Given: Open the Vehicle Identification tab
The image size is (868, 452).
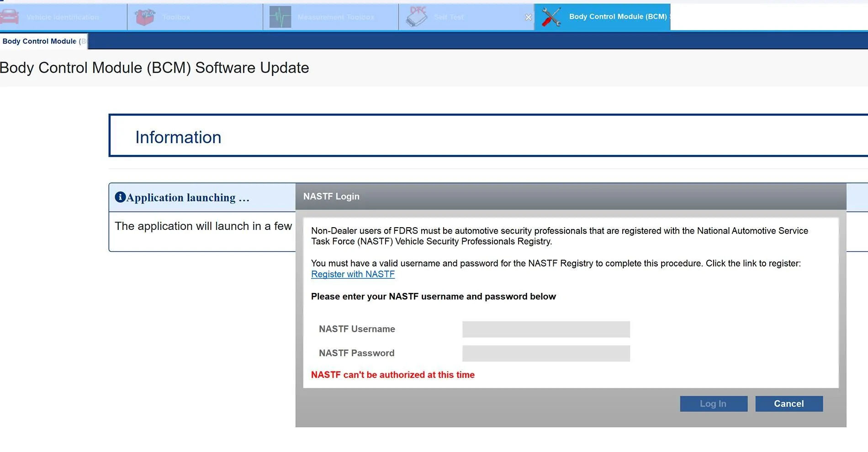Looking at the screenshot, I should [63, 17].
